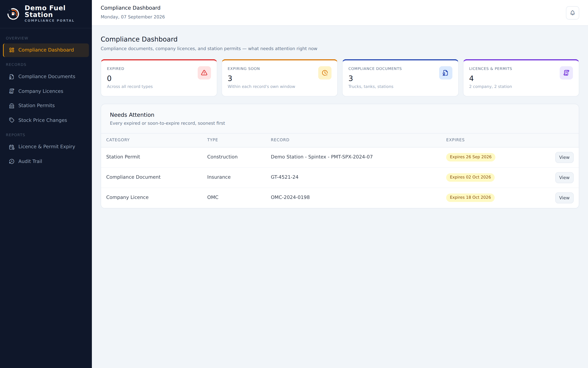Click the Demo Station - Spintex - PMT-SPX-2024-07 record
This screenshot has height=368, width=588.
coord(321,157)
